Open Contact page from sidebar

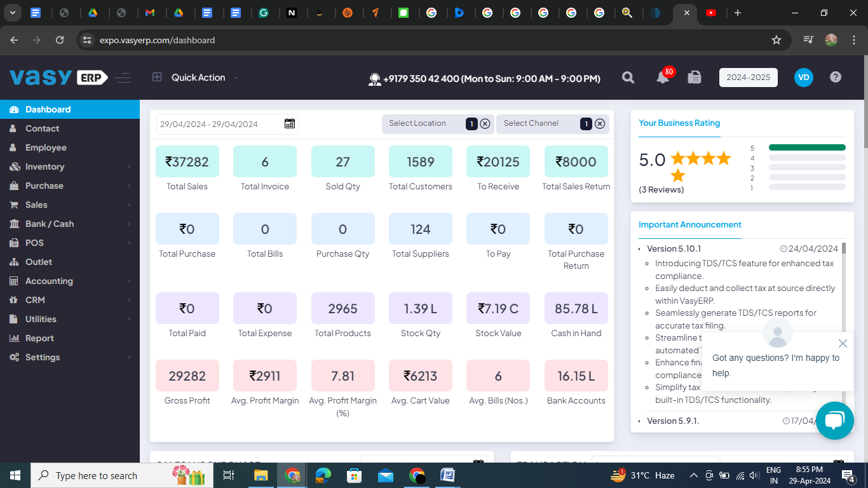[x=70, y=128]
